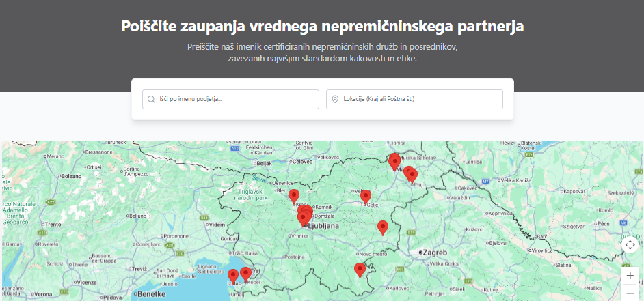This screenshot has width=644, height=301.
Task: Zoom out on the map
Action: 630,293
